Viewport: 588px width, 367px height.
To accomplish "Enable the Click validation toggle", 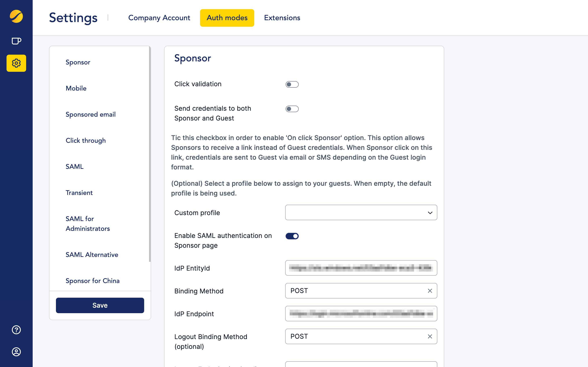I will point(292,84).
